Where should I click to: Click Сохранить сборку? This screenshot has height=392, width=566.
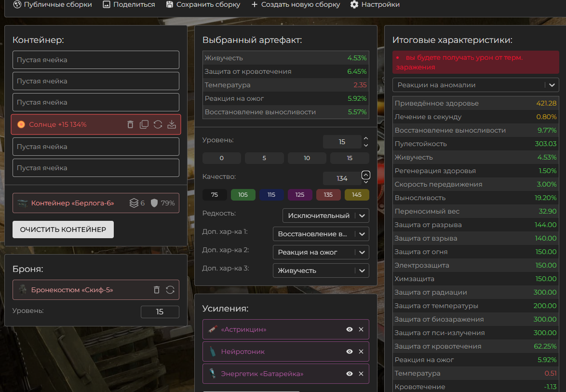click(x=203, y=4)
